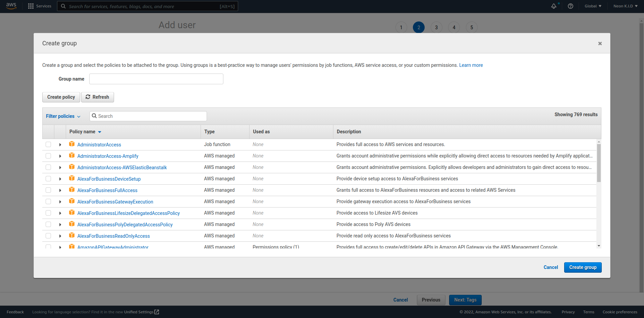Click the top navigation search magnifier icon
The height and width of the screenshot is (318, 644).
pos(63,6)
